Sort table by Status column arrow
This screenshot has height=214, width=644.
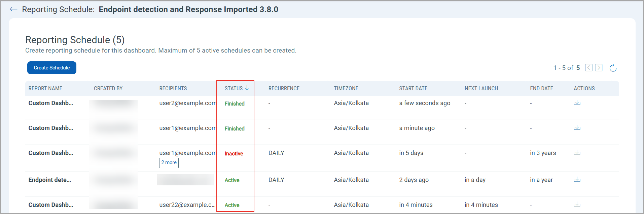[x=247, y=88]
